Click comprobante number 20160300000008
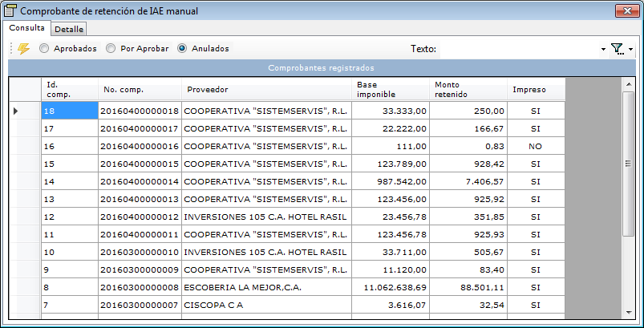This screenshot has width=644, height=328. click(x=140, y=287)
